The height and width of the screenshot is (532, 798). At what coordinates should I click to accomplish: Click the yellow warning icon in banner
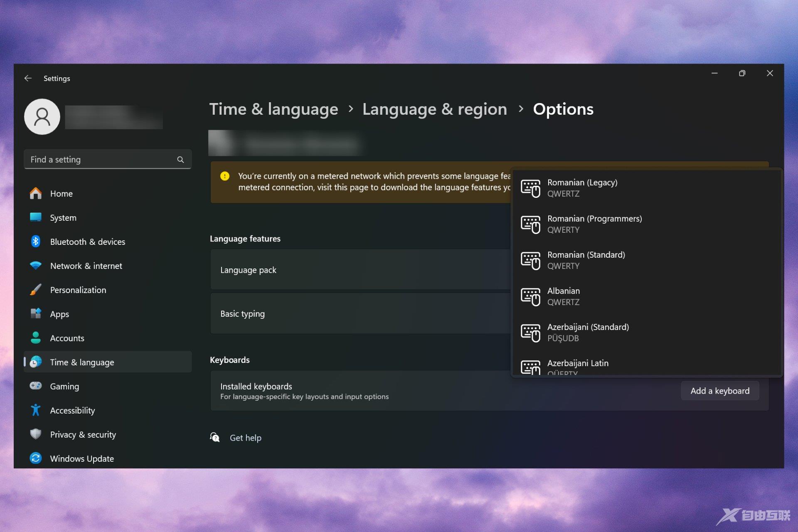click(x=225, y=176)
